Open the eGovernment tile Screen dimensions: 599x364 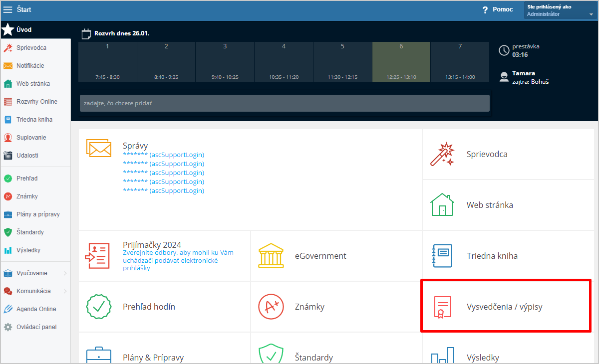[336, 256]
